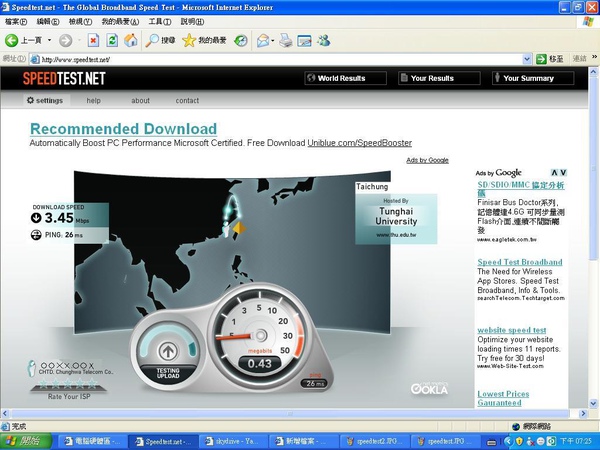Open SD/SDIO/MMC ad link
The image size is (600, 450).
coord(521,189)
